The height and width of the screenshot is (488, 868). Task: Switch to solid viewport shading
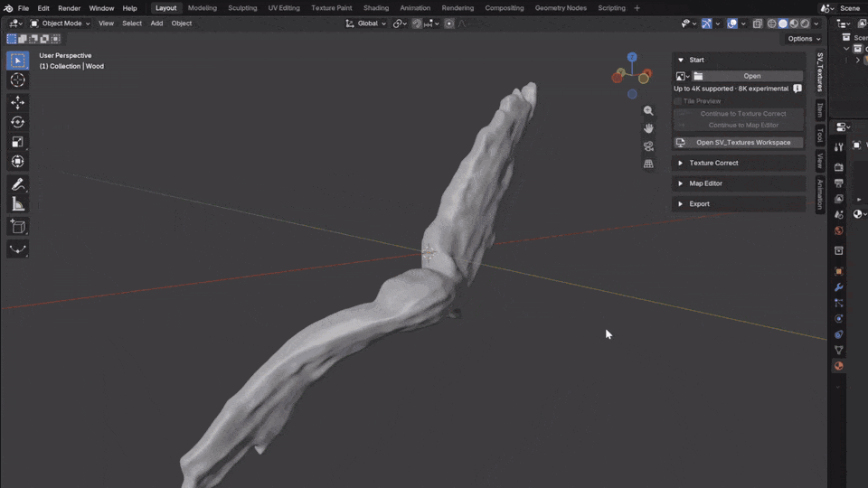pos(783,23)
